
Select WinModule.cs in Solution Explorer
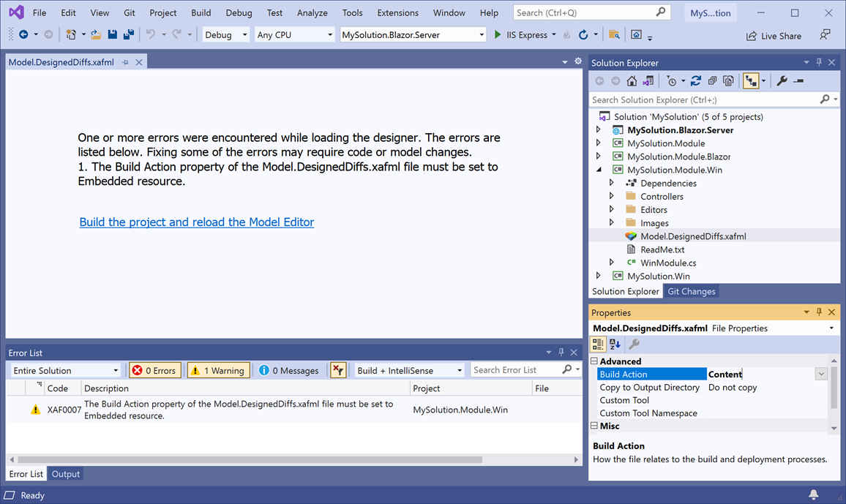[668, 263]
